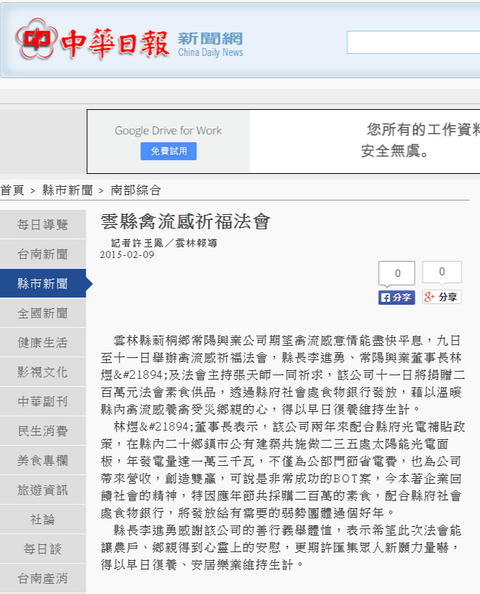Open 旅遊資訊 sidebar section

click(x=43, y=490)
